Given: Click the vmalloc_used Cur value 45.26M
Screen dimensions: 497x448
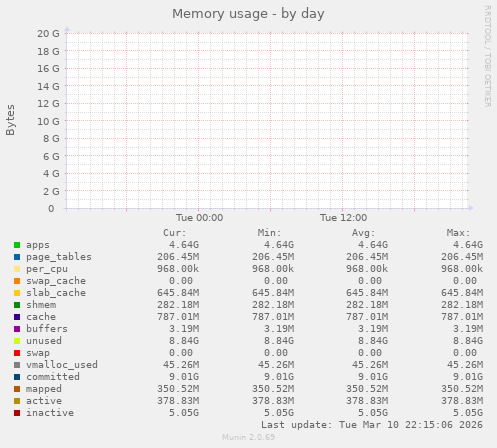Looking at the screenshot, I should click(181, 365).
